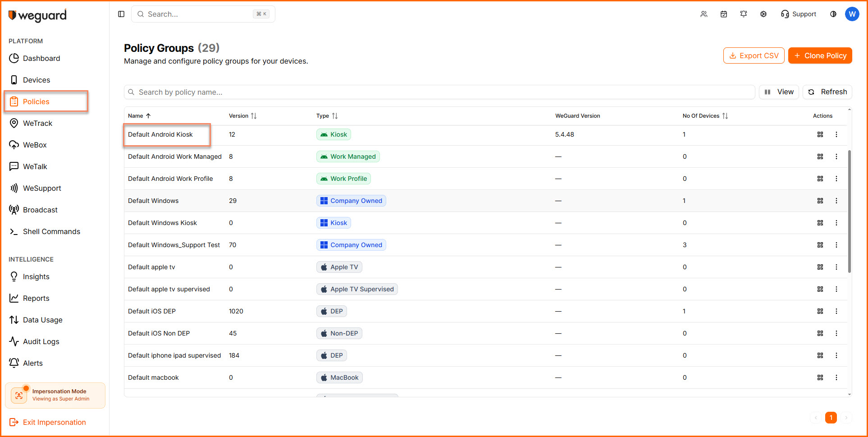Open the calendar icon in top bar

coord(724,14)
